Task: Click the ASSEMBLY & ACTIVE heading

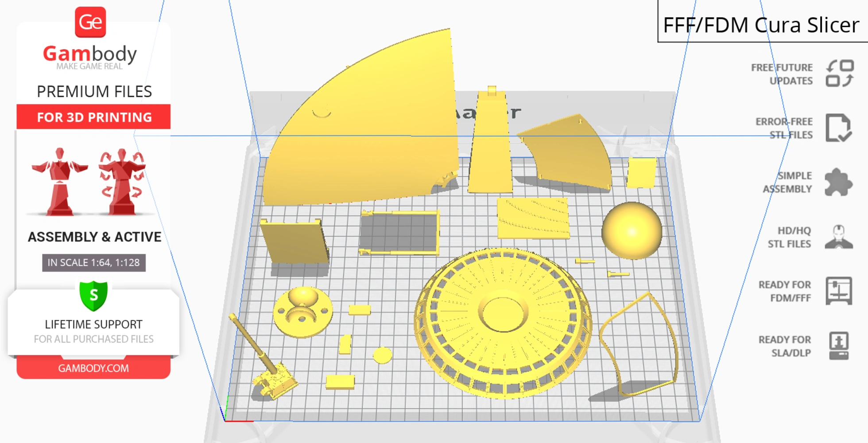Action: pos(94,237)
